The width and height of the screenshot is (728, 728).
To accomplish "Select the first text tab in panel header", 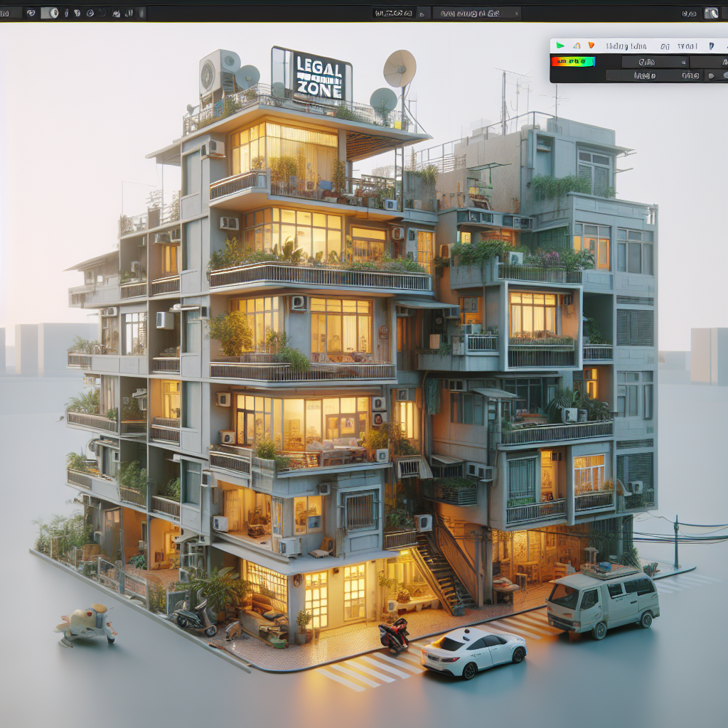I will [x=626, y=46].
